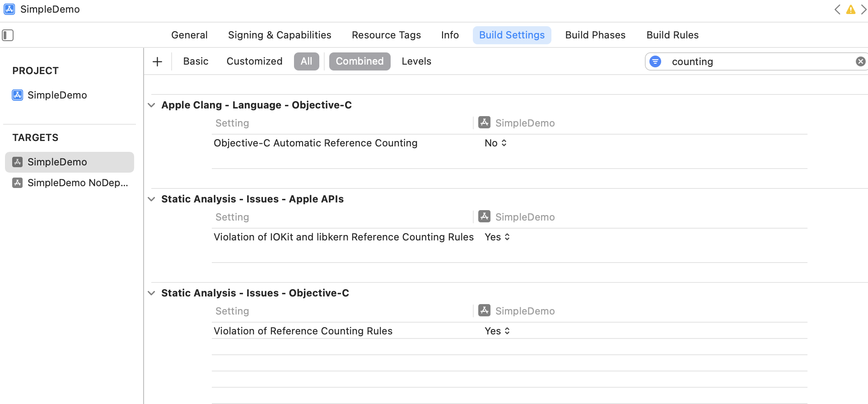868x404 pixels.
Task: Collapse Static Analysis Issues Apple APIs section
Action: click(x=152, y=199)
